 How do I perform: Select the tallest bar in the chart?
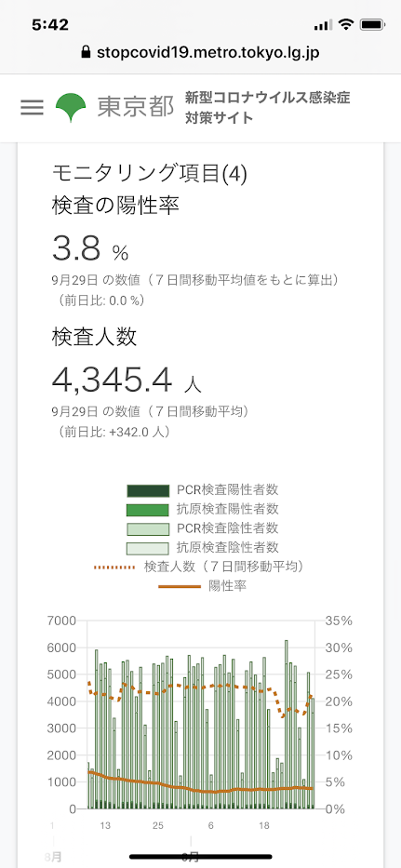(x=287, y=724)
